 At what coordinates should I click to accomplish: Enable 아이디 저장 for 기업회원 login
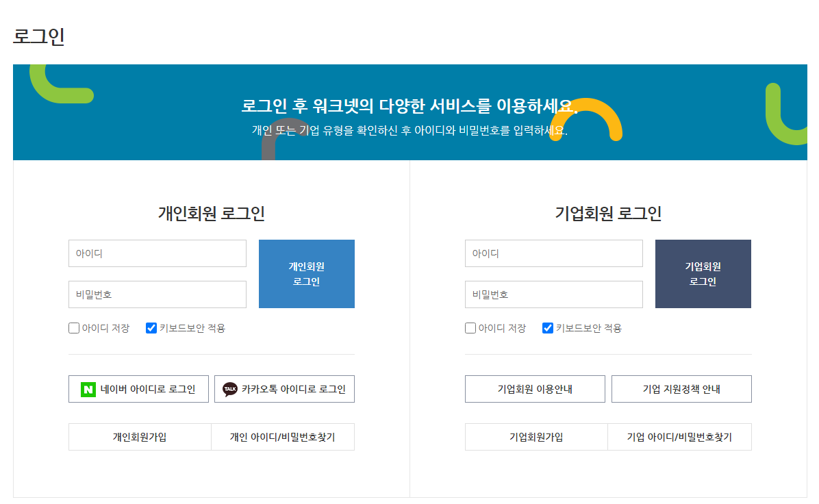click(x=470, y=328)
